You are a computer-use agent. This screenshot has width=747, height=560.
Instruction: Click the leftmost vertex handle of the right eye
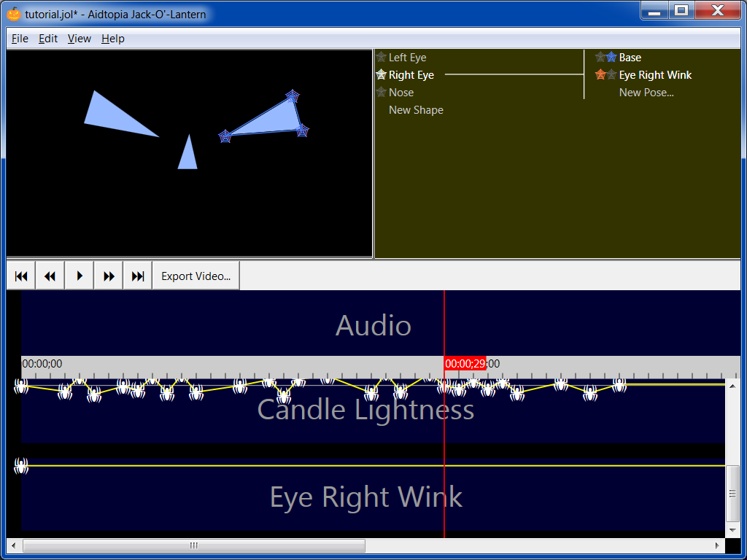(x=225, y=136)
